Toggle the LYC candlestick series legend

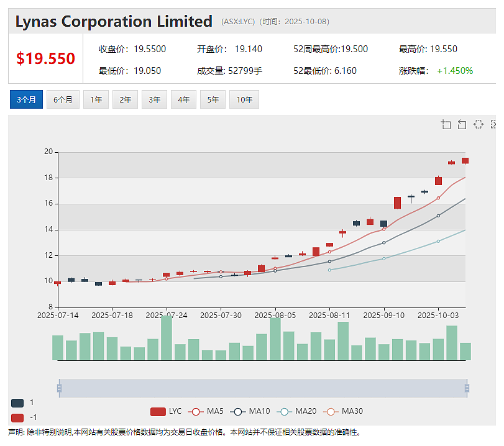[x=166, y=411]
